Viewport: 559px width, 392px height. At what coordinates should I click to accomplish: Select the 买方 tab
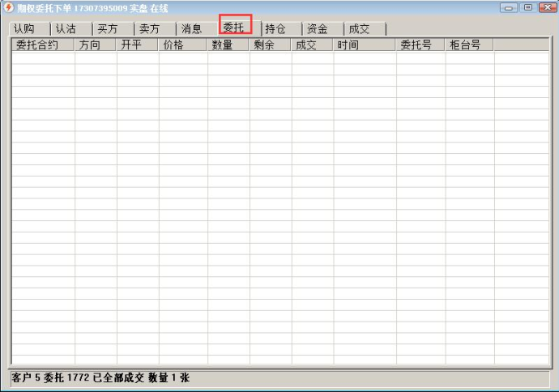[108, 29]
